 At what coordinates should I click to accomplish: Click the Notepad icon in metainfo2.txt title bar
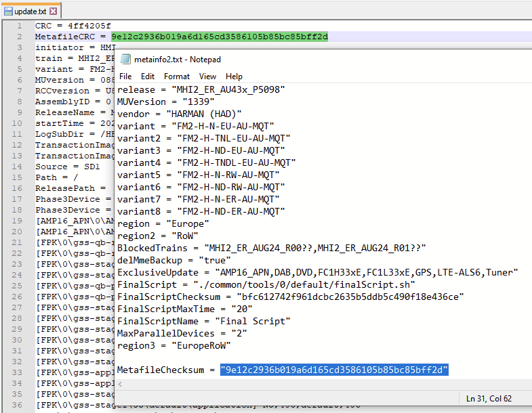125,59
